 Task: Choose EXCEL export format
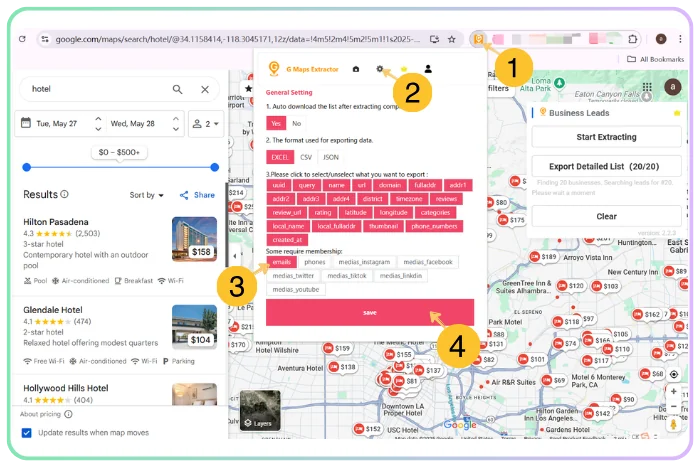tap(280, 157)
